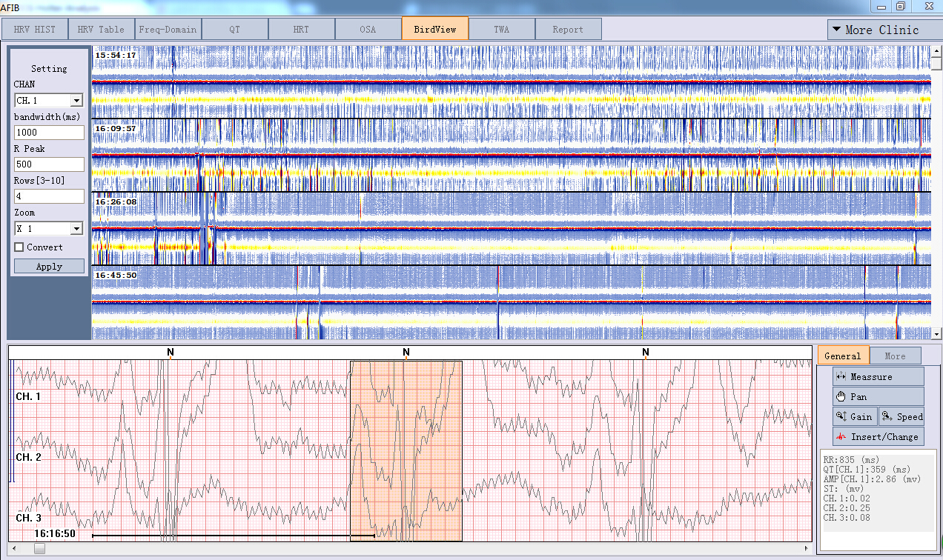The image size is (943, 560).
Task: Click the Apply button
Action: (x=49, y=266)
